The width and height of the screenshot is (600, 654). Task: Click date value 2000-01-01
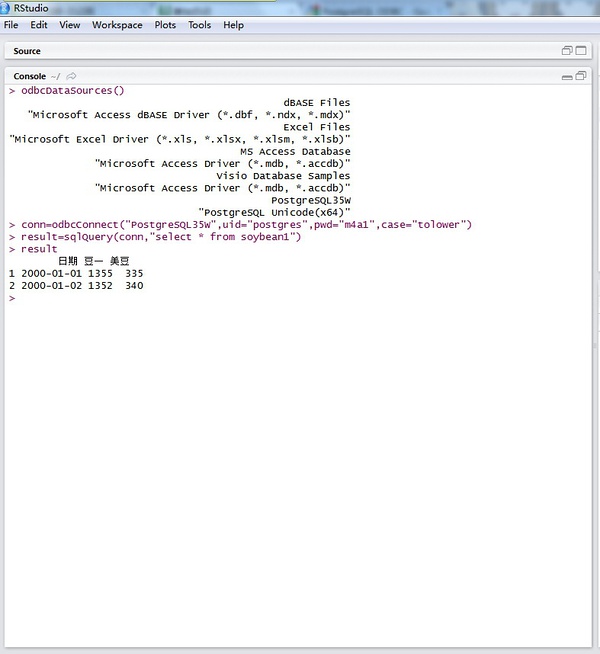[x=51, y=274]
